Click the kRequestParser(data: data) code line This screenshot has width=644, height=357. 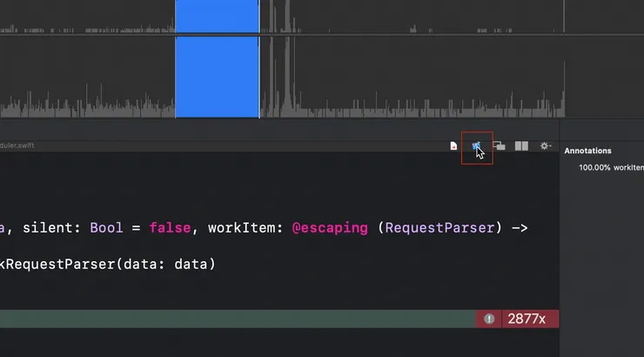click(108, 264)
